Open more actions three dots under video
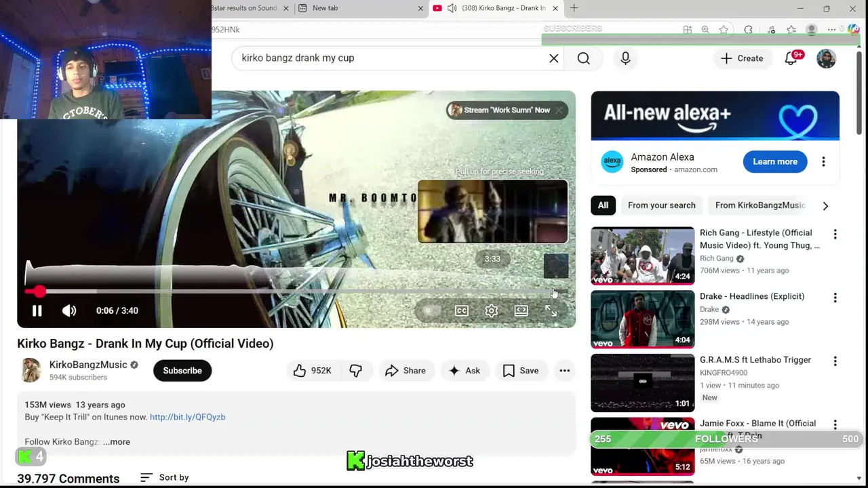This screenshot has height=488, width=868. click(x=564, y=371)
